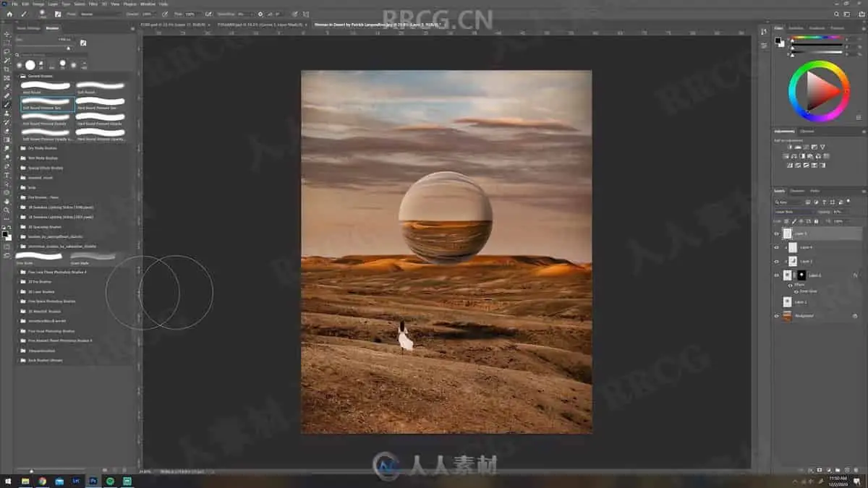Toggle visibility of the top Layer 5
868x488 pixels.
(x=777, y=234)
